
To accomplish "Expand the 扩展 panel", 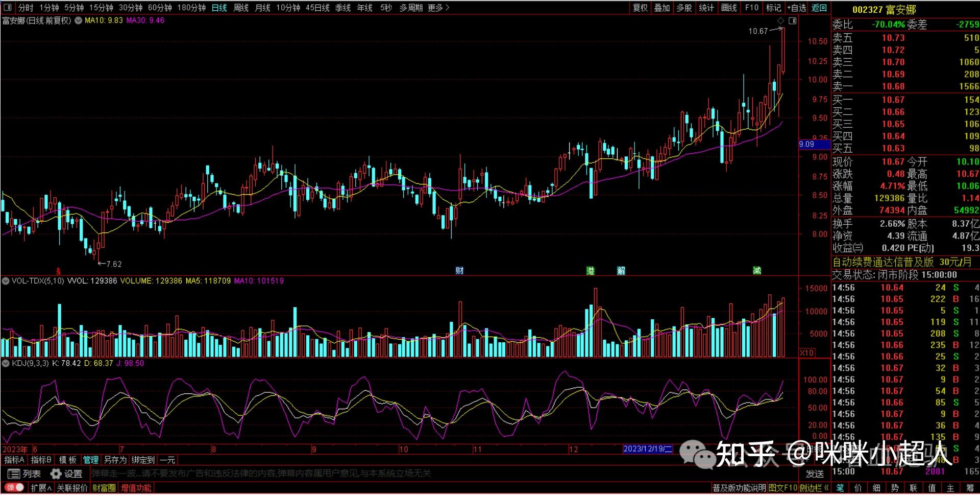I will click(x=41, y=488).
